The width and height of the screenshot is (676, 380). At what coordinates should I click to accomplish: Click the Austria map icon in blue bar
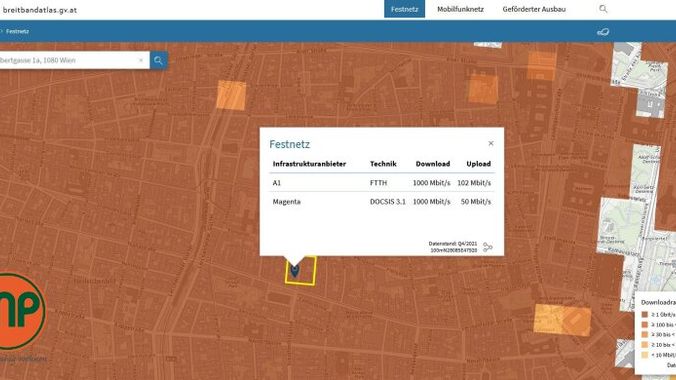click(x=603, y=31)
